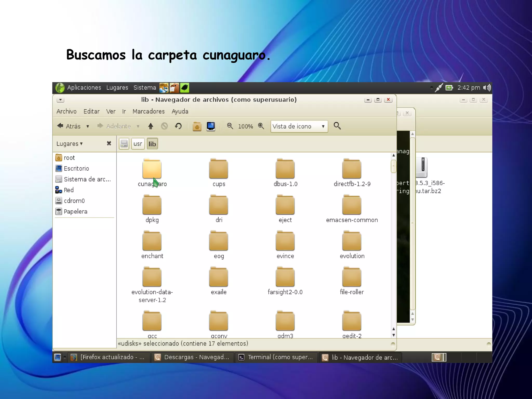Click the vertical scrollbar thumb in file view
The width and height of the screenshot is (532, 399).
point(393,166)
